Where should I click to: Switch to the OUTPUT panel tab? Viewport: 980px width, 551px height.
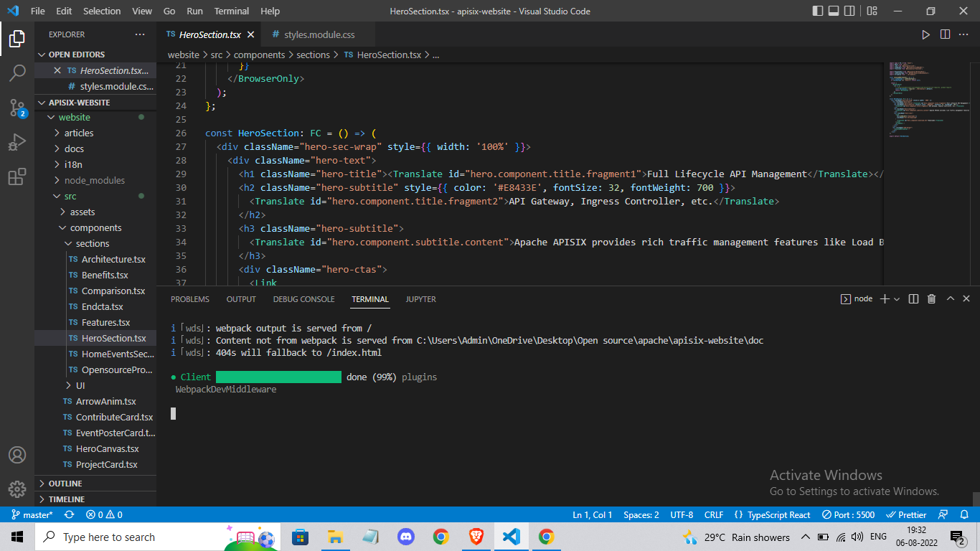pos(241,299)
